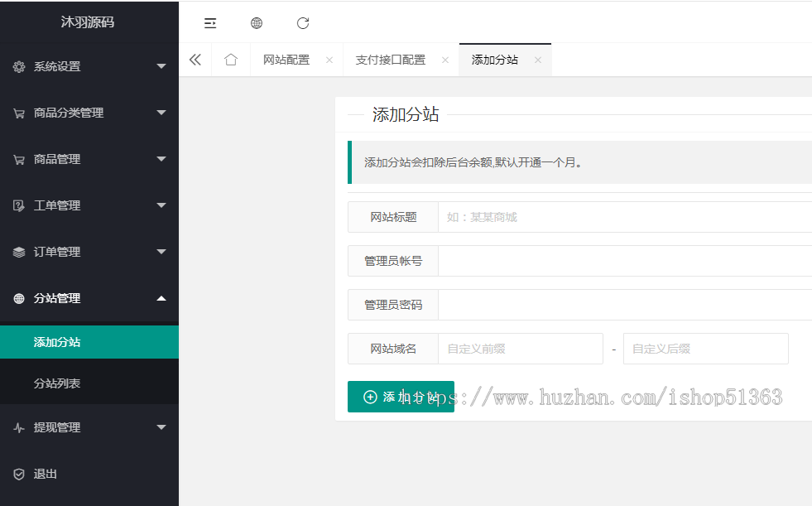Click the 自定义前缀 domain input
Viewport: 812px width, 506px height.
tap(521, 349)
